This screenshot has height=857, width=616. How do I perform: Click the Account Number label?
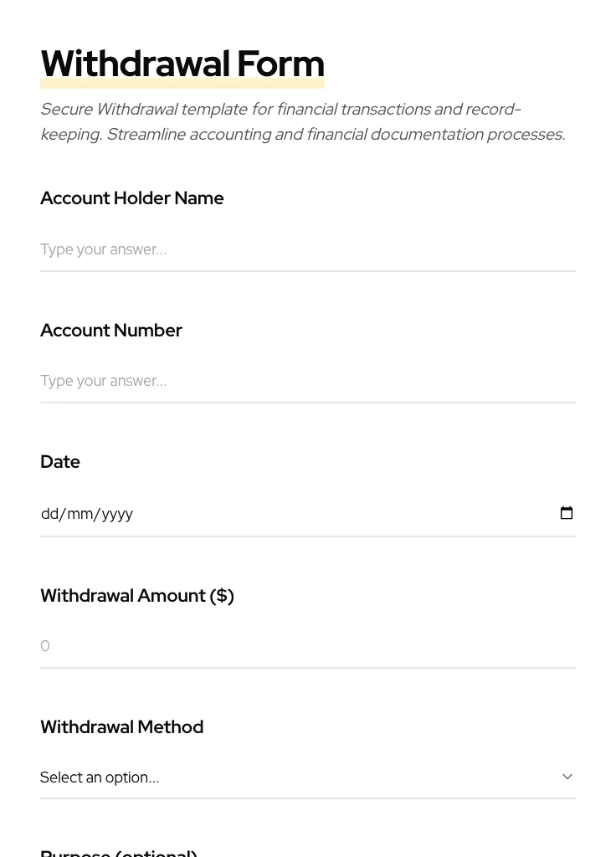(x=111, y=330)
